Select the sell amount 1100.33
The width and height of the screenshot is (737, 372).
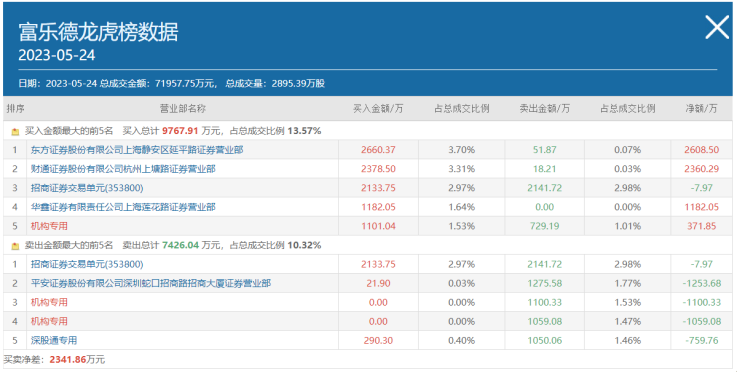[x=545, y=302]
